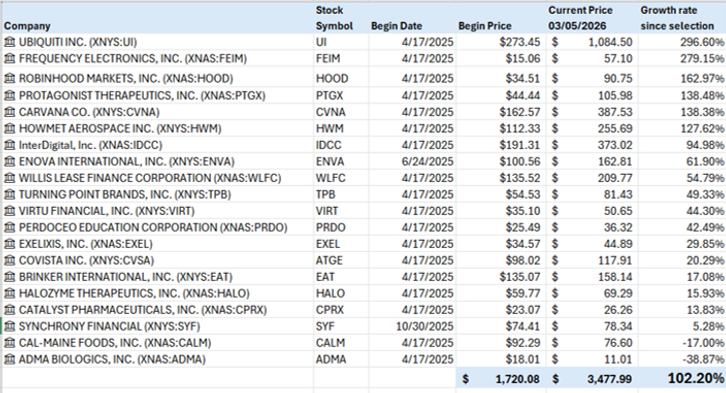
Task: Select the UBIQUITI INC. (XNYS:UI) cell
Action: (157, 42)
